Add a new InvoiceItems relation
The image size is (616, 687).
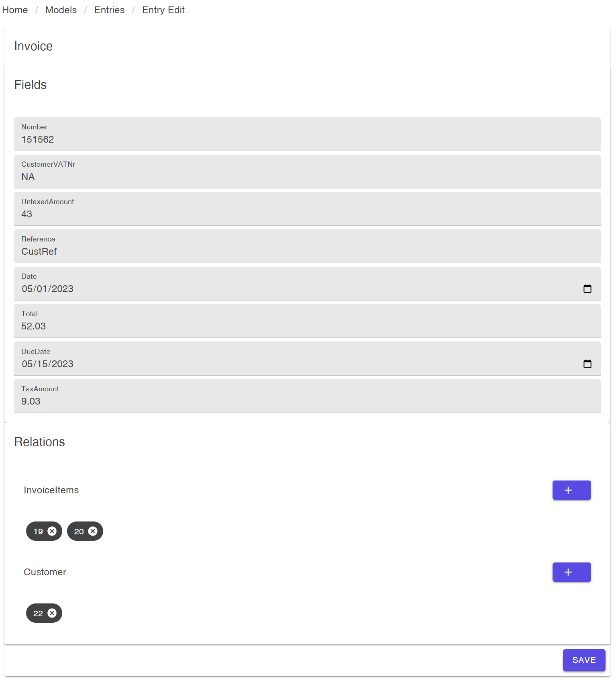point(571,490)
